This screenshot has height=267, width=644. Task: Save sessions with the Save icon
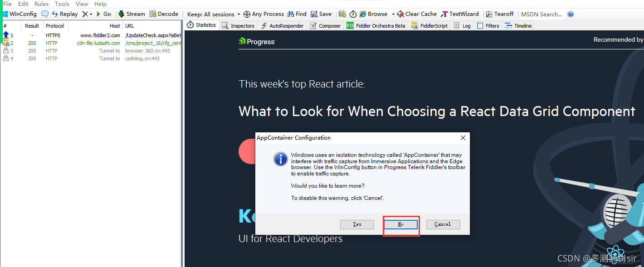click(x=321, y=14)
